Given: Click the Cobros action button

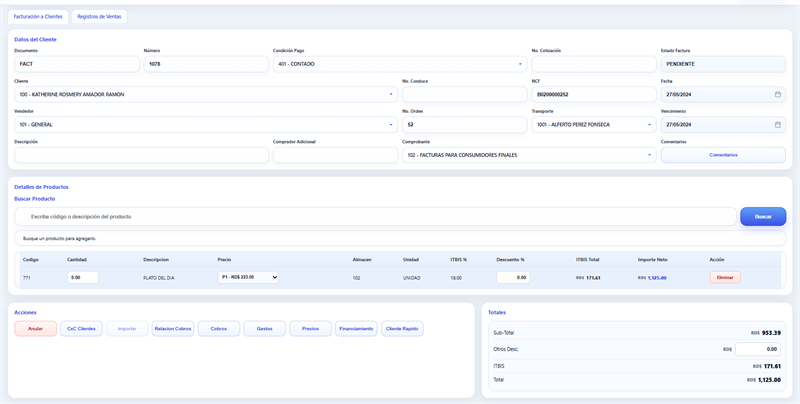Looking at the screenshot, I should coord(219,328).
